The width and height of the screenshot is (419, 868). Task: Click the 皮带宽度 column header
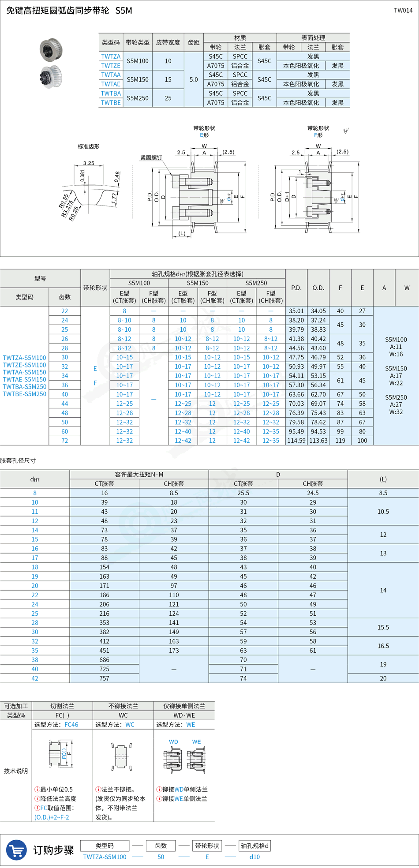pos(168,42)
